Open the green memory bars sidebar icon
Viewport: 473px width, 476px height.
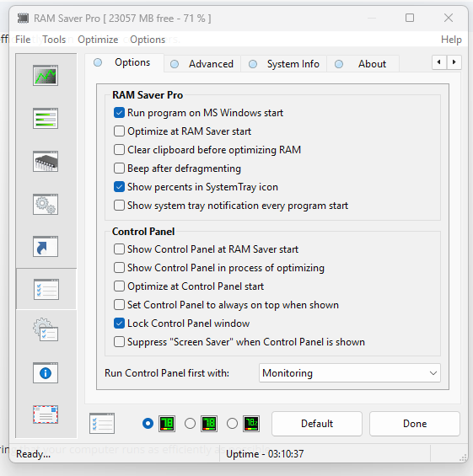[x=46, y=119]
